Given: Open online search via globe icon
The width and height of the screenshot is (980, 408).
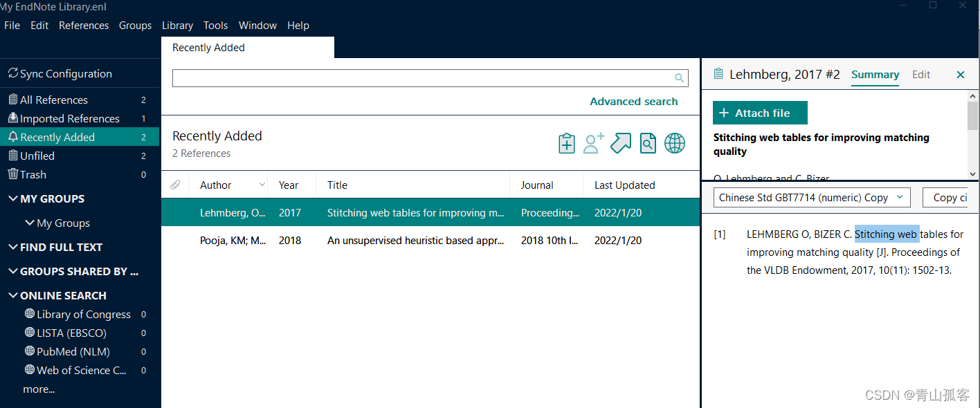Looking at the screenshot, I should (x=675, y=143).
